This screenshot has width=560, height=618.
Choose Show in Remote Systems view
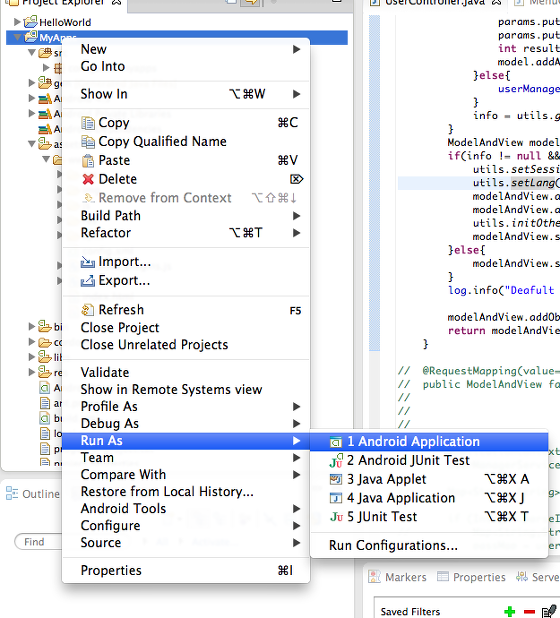point(186,390)
